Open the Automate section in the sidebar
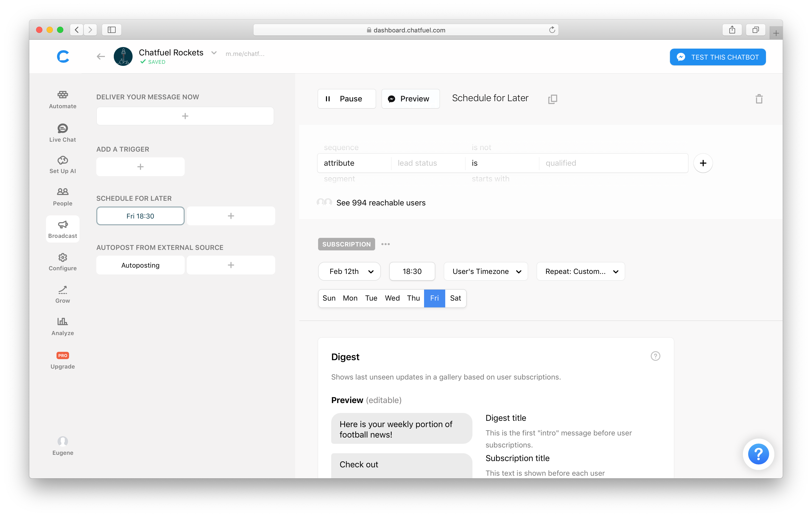The width and height of the screenshot is (812, 517). tap(62, 100)
